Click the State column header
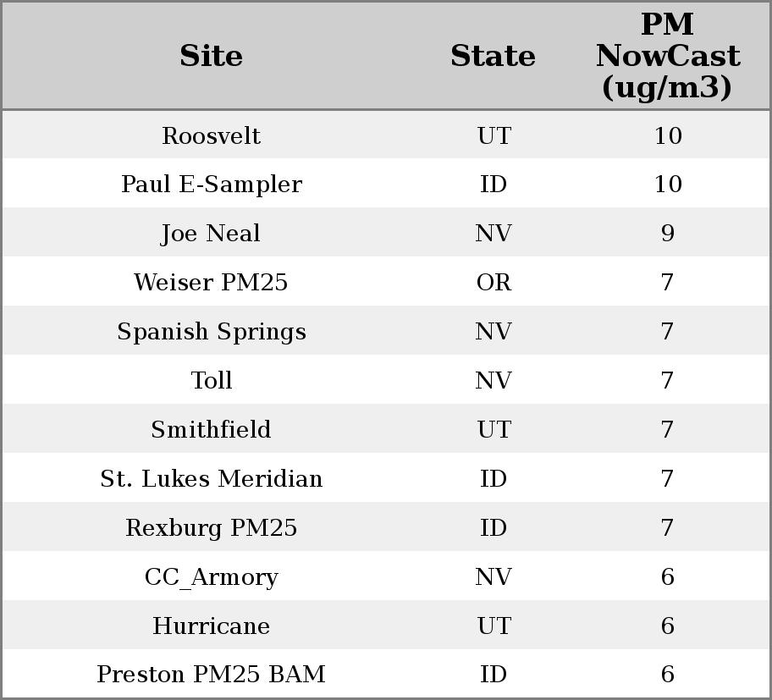Image resolution: width=772 pixels, height=700 pixels. tap(493, 56)
